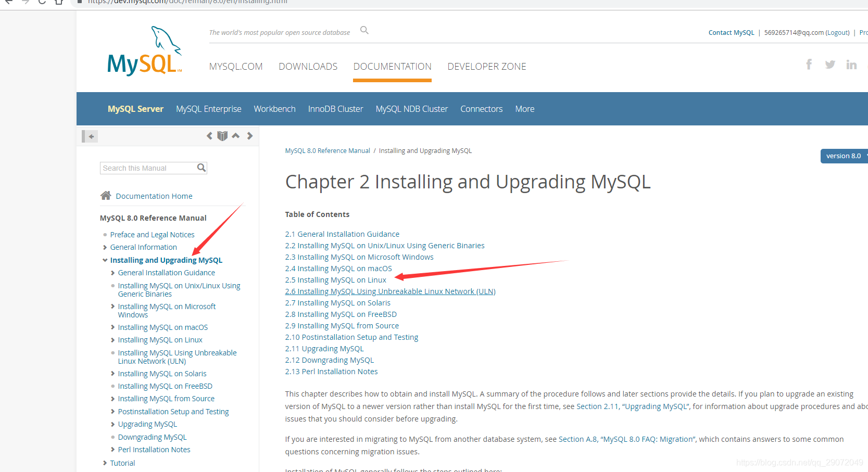Click the table of contents book icon
The height and width of the screenshot is (472, 868).
click(x=222, y=135)
